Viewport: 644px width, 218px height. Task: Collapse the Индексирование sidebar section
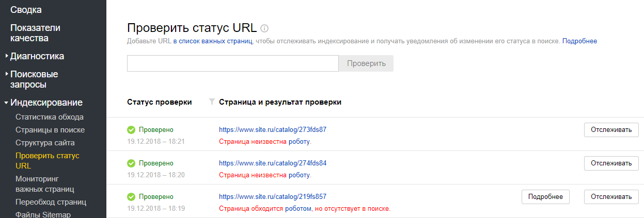pyautogui.click(x=46, y=103)
